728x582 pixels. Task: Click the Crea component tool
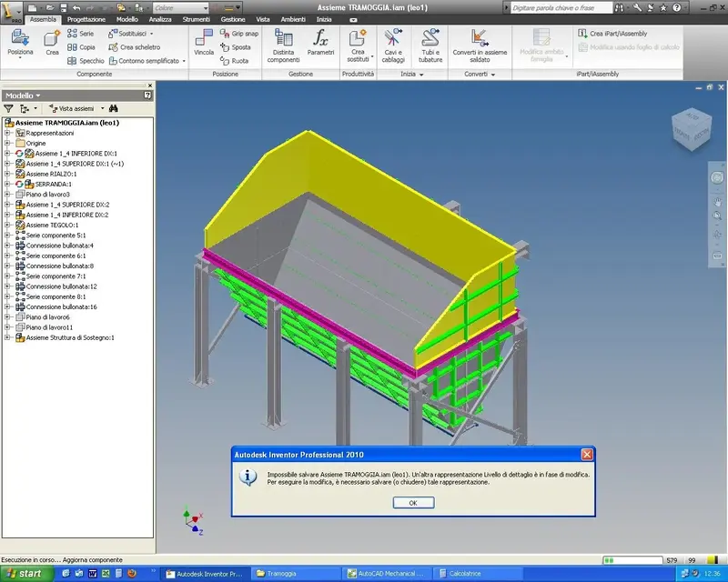52,42
